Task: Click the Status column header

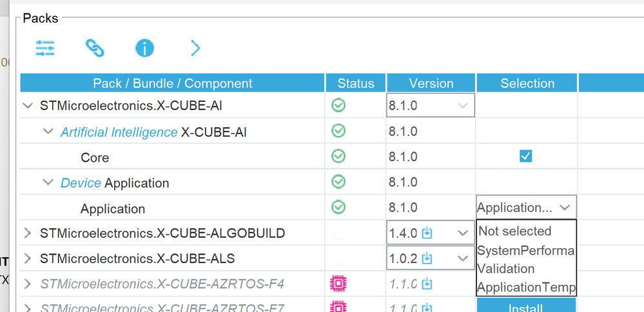Action: [356, 83]
